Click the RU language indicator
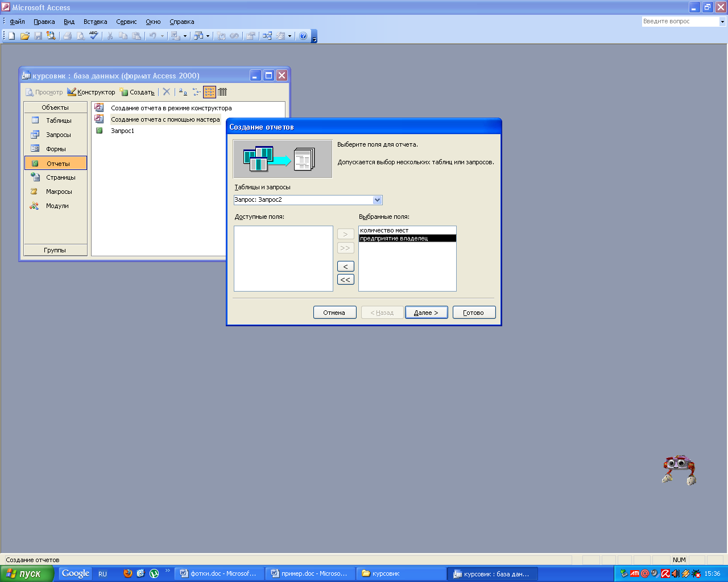This screenshot has width=728, height=582. [102, 574]
